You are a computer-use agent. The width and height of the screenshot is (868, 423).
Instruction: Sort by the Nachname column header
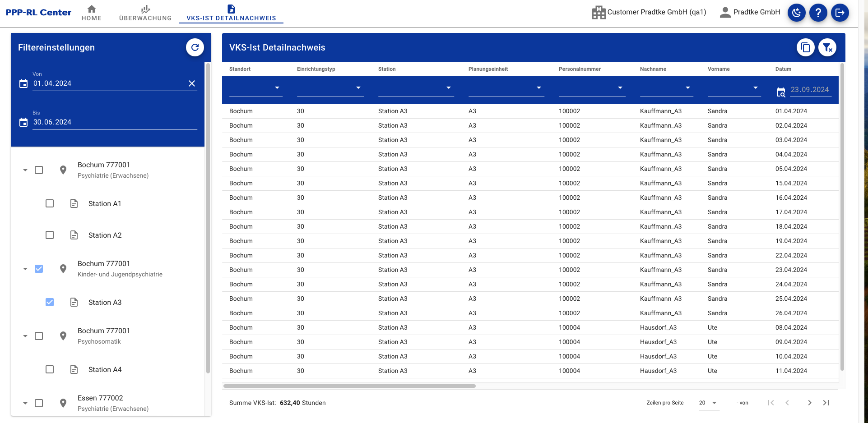pos(653,69)
